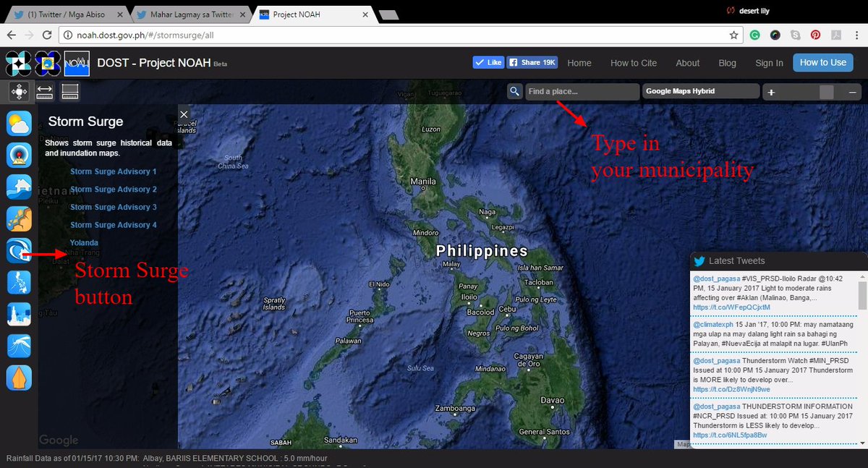Open the Weather sun-and-cloud sidebar icon

pyautogui.click(x=19, y=124)
